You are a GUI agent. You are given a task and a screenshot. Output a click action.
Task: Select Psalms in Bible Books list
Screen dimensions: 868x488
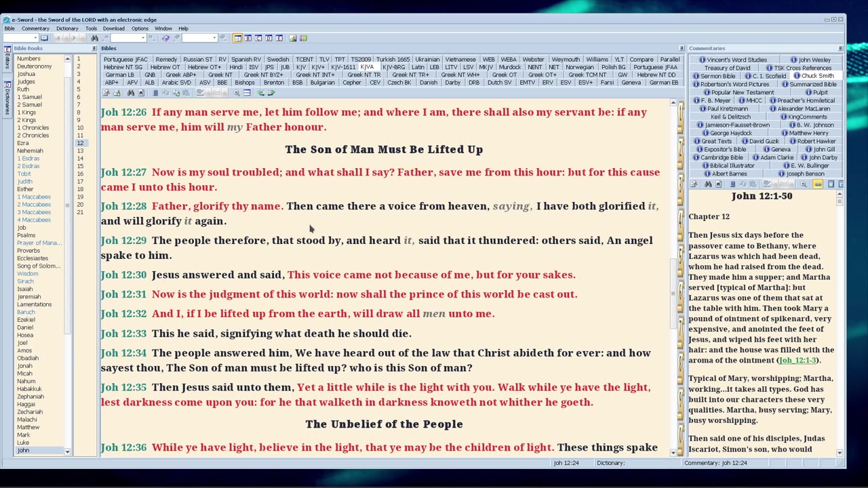tap(26, 235)
